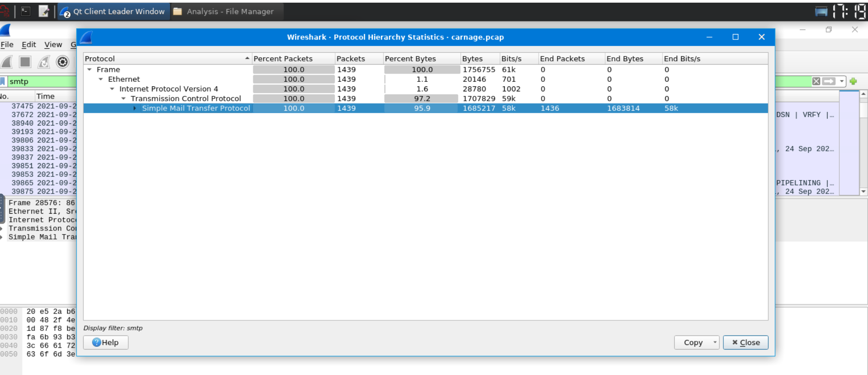
Task: Click the red cloud icon in taskbar
Action: click(x=5, y=11)
